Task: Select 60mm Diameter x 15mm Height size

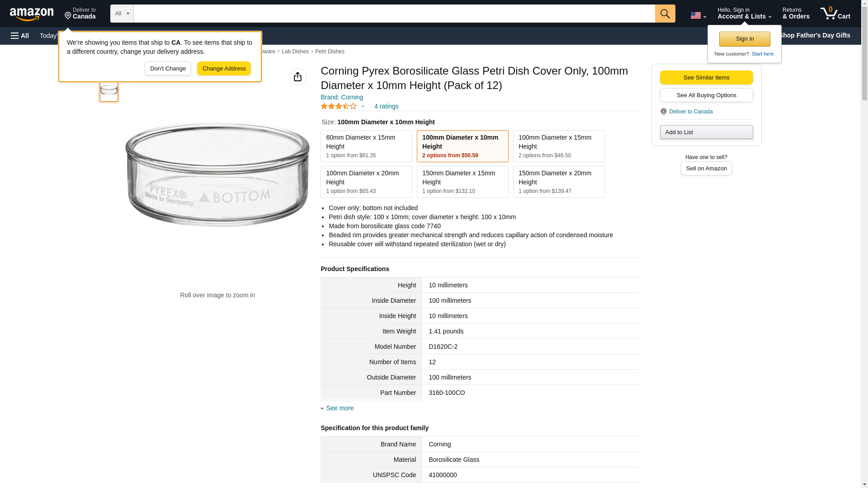Action: click(x=366, y=146)
